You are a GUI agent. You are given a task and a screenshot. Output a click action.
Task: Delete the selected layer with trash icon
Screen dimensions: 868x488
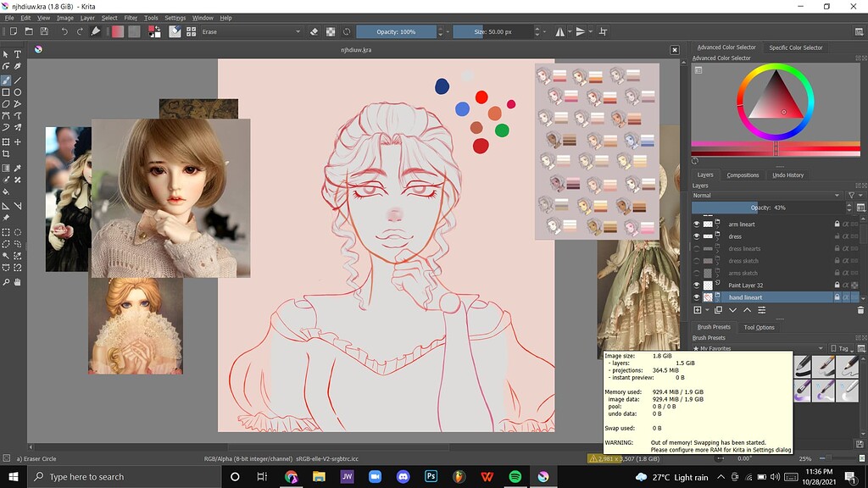860,310
